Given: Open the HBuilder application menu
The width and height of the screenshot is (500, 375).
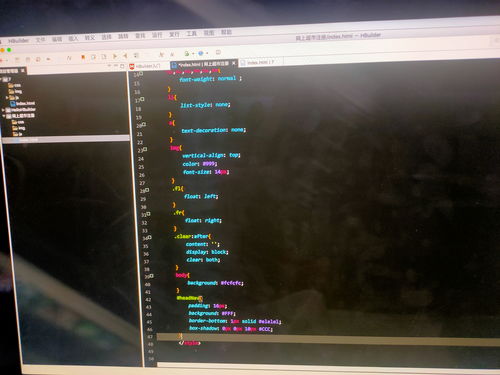Looking at the screenshot, I should (18, 41).
